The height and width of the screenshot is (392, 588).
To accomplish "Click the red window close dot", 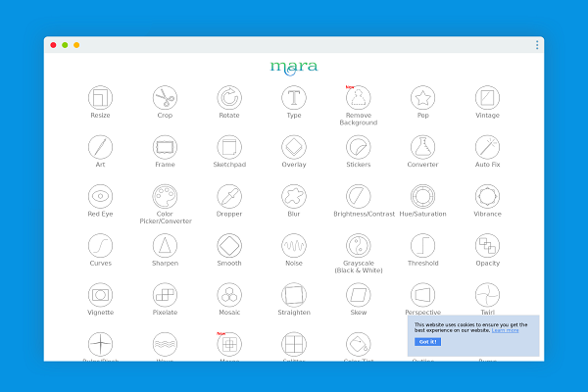I will coord(53,45).
